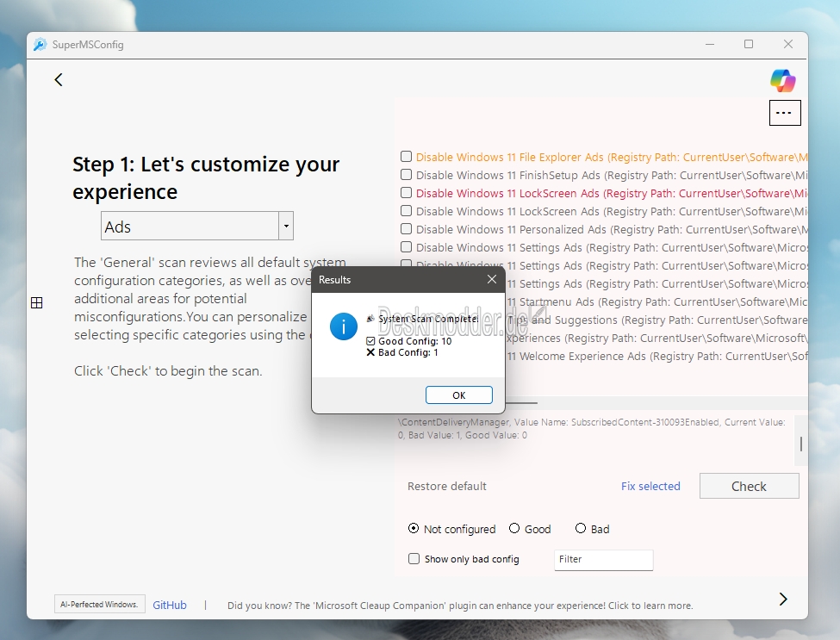The image size is (840, 640).
Task: Click Restore default
Action: 447,487
